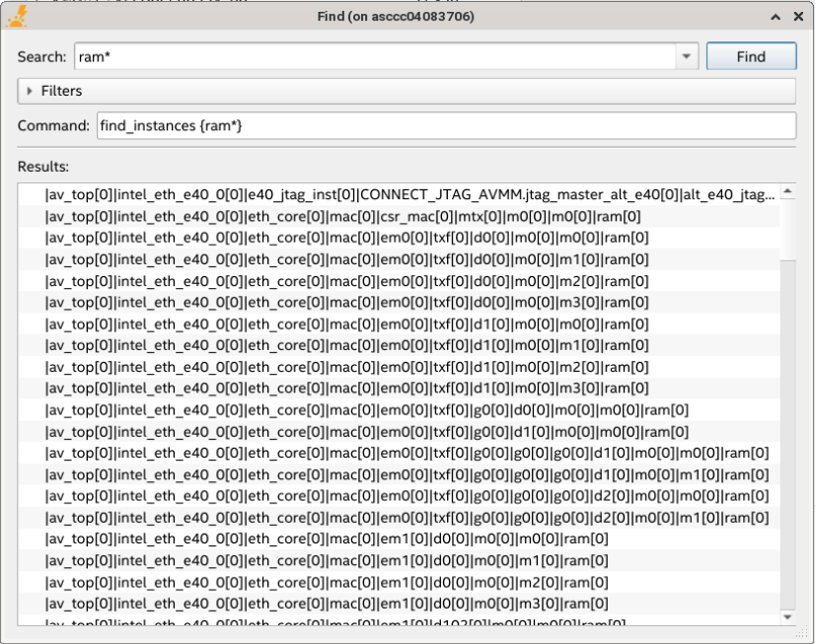Click the app icon in title bar
The height and width of the screenshot is (644, 815).
click(x=17, y=16)
